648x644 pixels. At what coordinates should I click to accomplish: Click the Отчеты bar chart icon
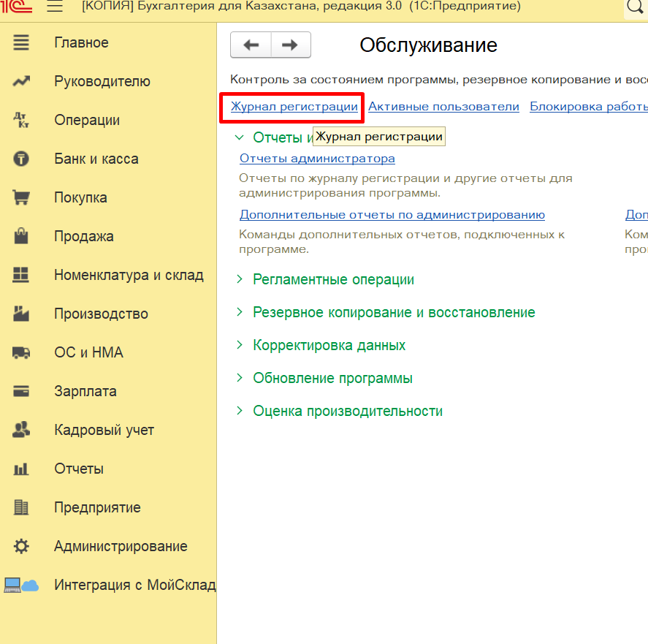tap(21, 469)
